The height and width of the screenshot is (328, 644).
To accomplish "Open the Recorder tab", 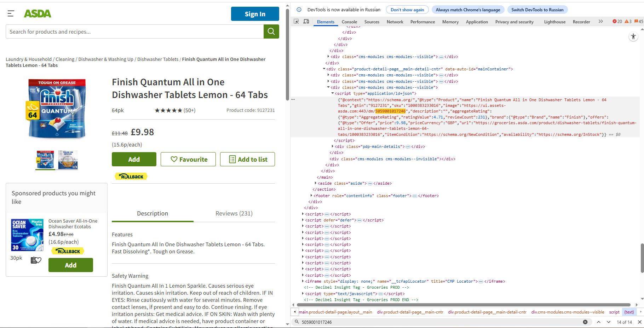I will click(x=581, y=22).
